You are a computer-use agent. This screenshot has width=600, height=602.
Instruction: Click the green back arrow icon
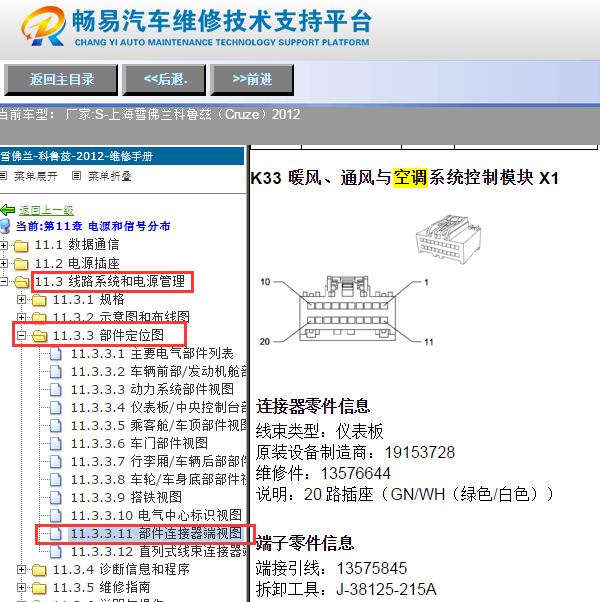pos(8,210)
